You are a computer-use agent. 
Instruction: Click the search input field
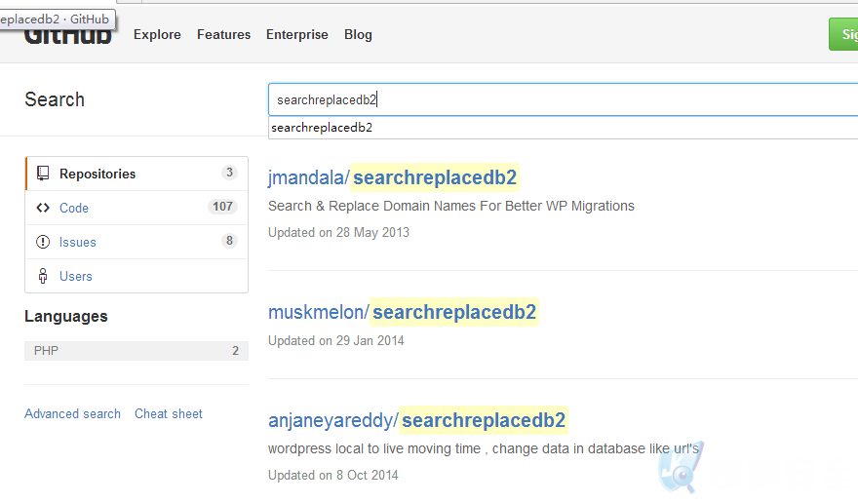click(564, 99)
